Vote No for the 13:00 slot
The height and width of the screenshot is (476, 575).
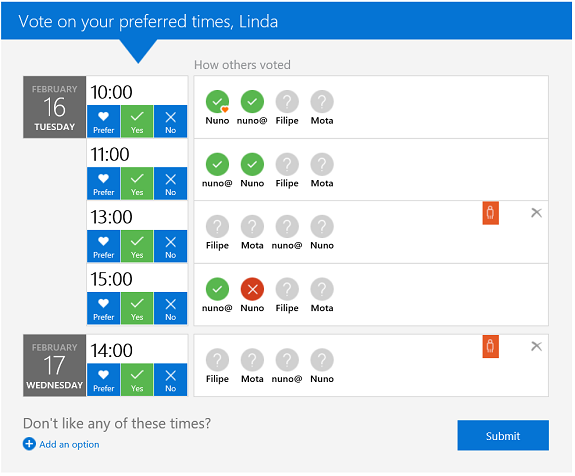click(x=171, y=247)
